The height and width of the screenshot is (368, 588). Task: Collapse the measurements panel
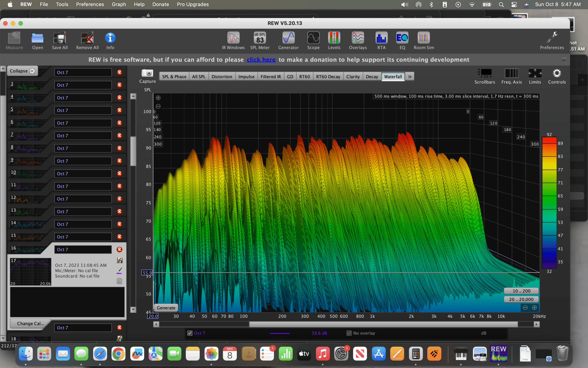22,71
